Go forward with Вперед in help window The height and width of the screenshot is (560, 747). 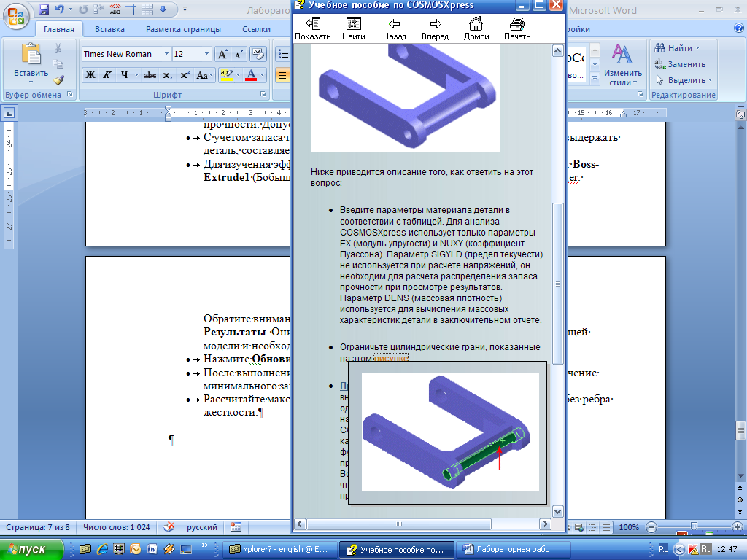[435, 28]
